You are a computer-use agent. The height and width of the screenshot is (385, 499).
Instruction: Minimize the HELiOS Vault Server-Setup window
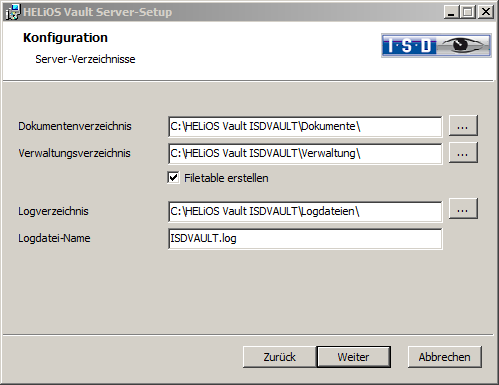click(x=452, y=12)
